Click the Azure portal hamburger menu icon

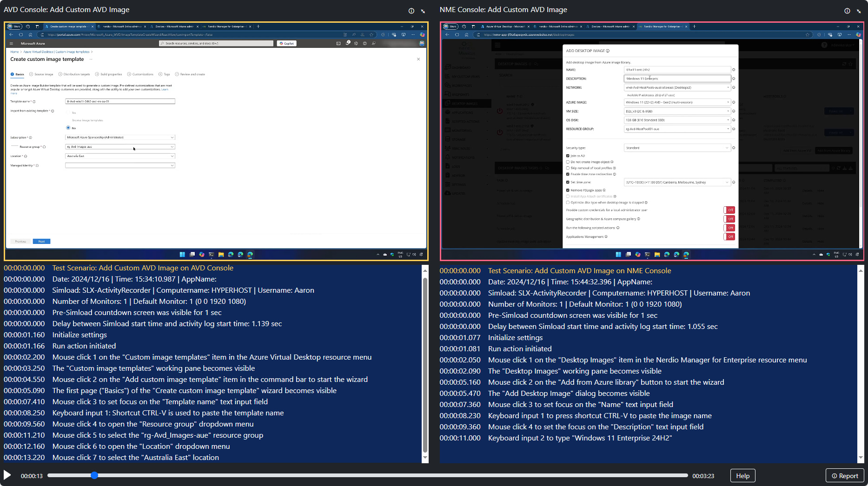(x=12, y=43)
